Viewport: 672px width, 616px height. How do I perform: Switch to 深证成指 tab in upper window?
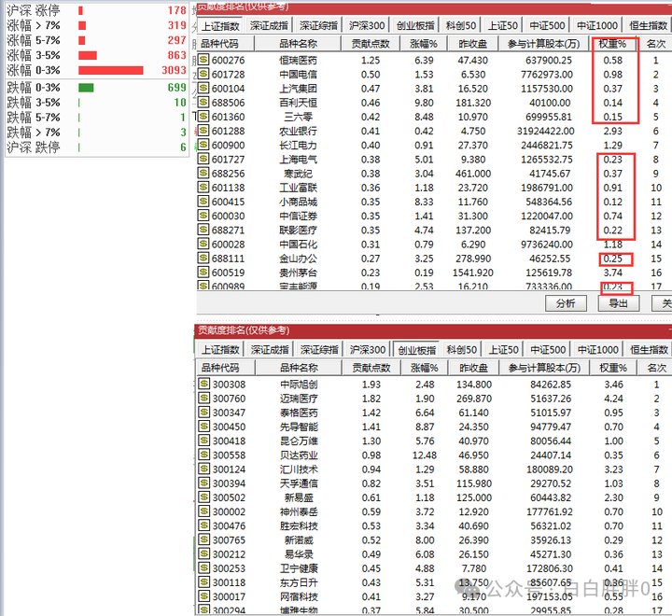(269, 26)
